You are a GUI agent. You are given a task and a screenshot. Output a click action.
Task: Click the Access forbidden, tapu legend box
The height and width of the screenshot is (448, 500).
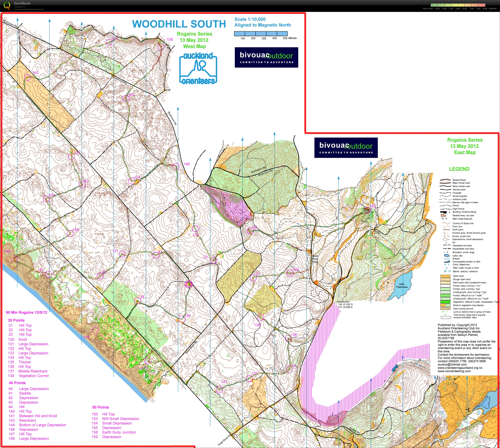pyautogui.click(x=446, y=318)
